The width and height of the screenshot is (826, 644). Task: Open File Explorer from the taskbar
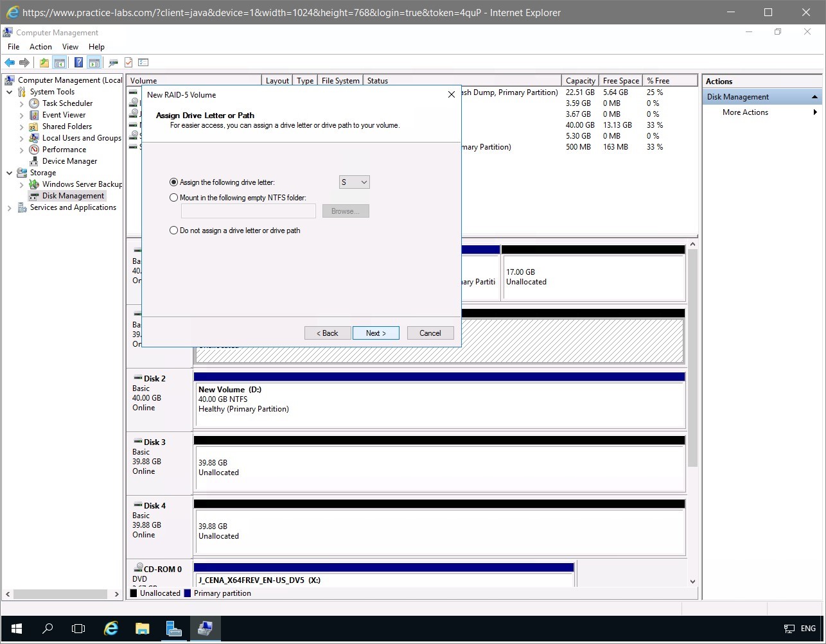(x=142, y=628)
